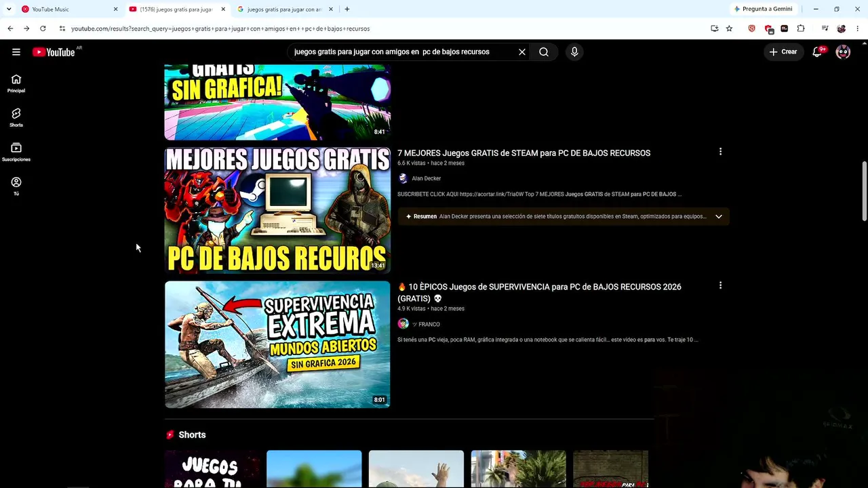Open Principal in the sidebar
The image size is (868, 488).
pos(16,83)
